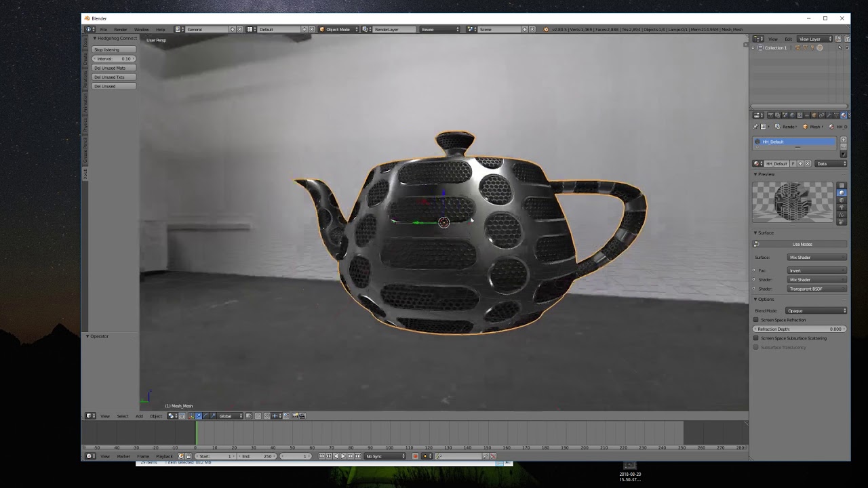The image size is (868, 488).
Task: Open the Data link dropdown
Action: (831, 163)
